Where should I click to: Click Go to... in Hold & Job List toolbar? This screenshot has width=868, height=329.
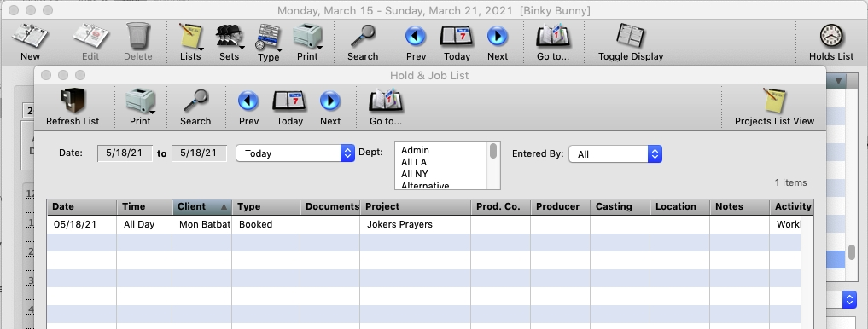(386, 107)
